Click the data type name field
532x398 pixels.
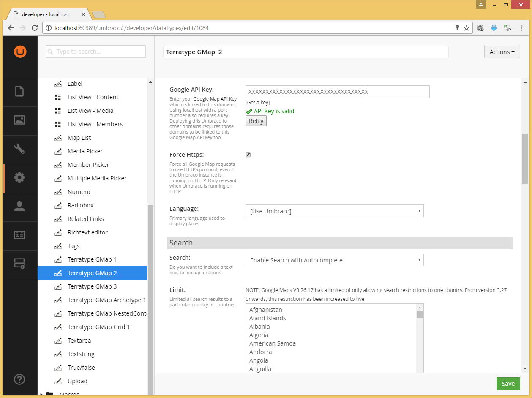tap(306, 52)
